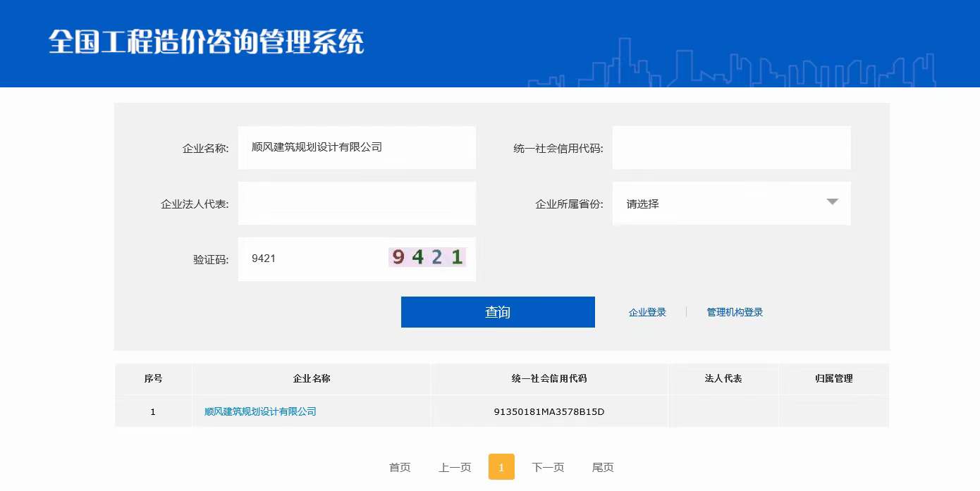Click the 序号 column header
Image resolution: width=980 pixels, height=491 pixels.
pos(153,378)
